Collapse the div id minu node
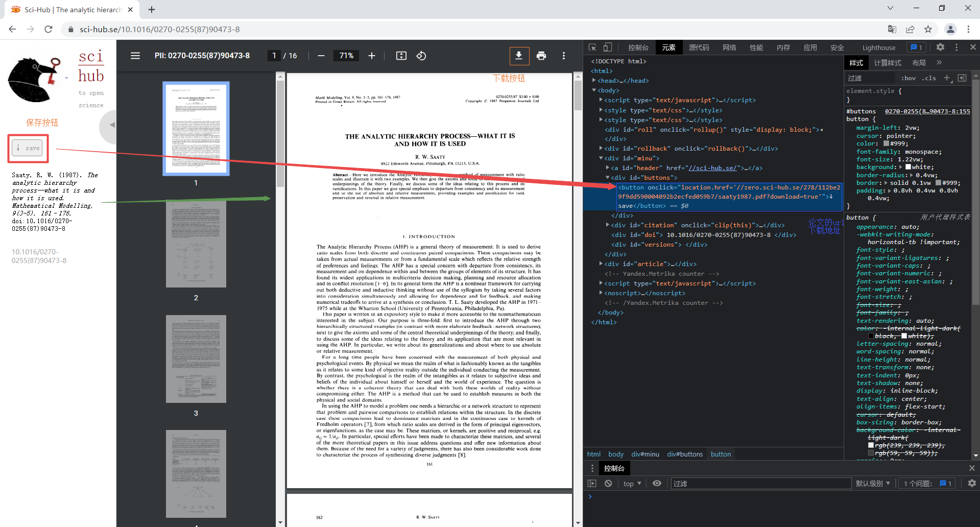Image resolution: width=980 pixels, height=527 pixels. [601, 158]
